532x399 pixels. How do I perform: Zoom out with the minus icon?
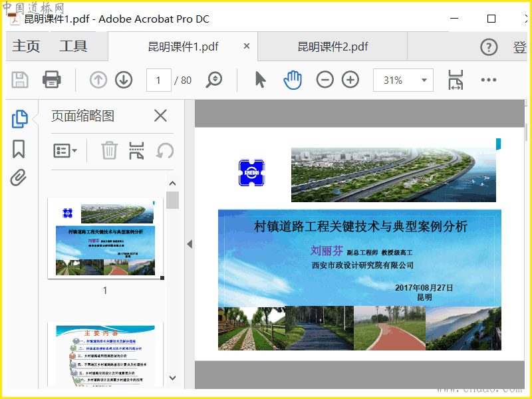(x=325, y=80)
